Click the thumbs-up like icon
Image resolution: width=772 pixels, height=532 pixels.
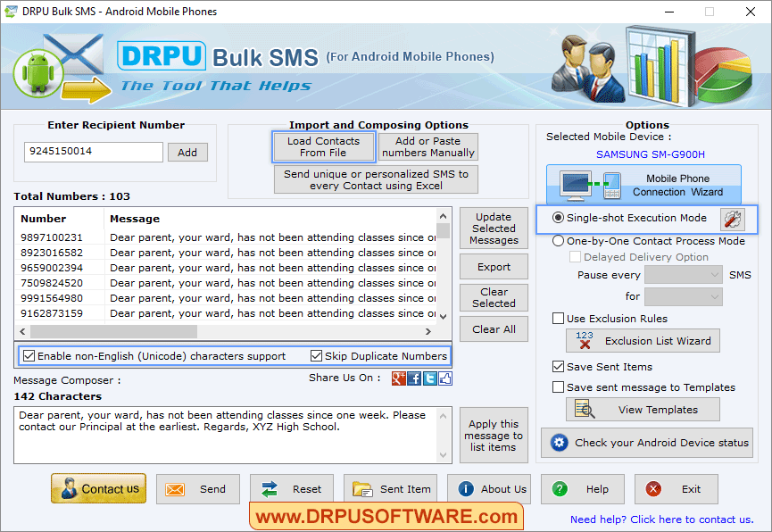pyautogui.click(x=445, y=378)
